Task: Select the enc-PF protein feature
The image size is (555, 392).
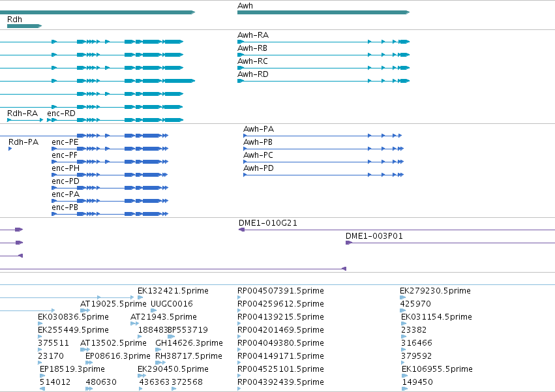Action: (110, 162)
